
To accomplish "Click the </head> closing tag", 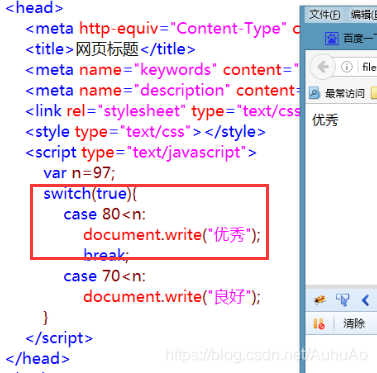I will point(38,359).
